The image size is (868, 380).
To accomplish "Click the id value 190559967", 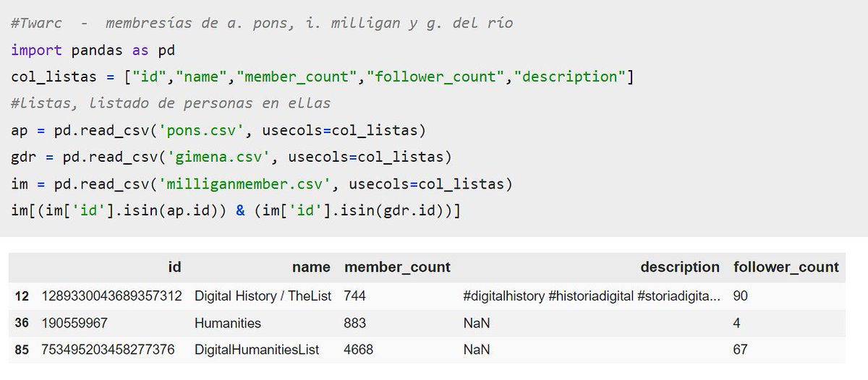I will tap(75, 323).
